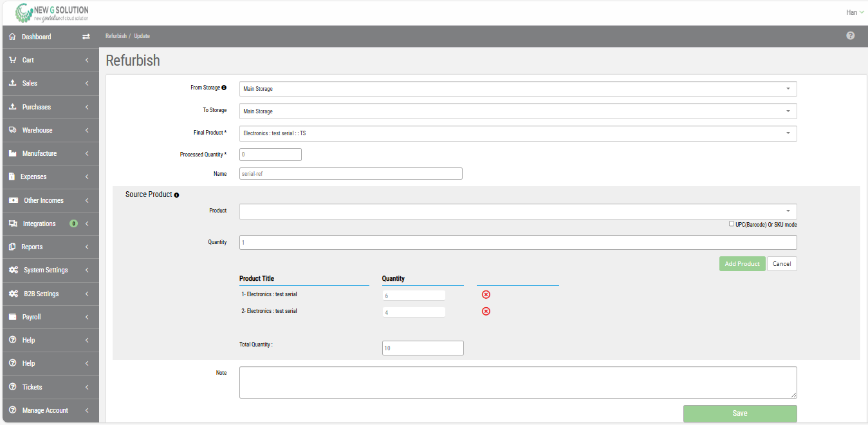Click the Sales upload icon

(x=12, y=83)
